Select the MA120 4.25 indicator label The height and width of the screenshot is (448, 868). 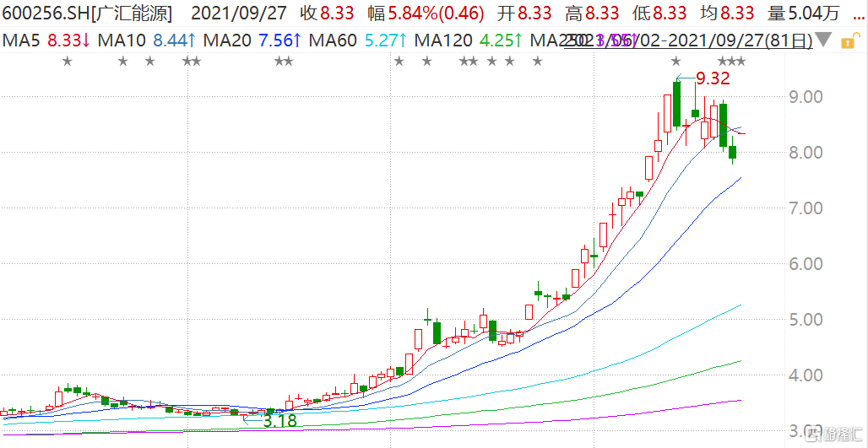[x=469, y=40]
